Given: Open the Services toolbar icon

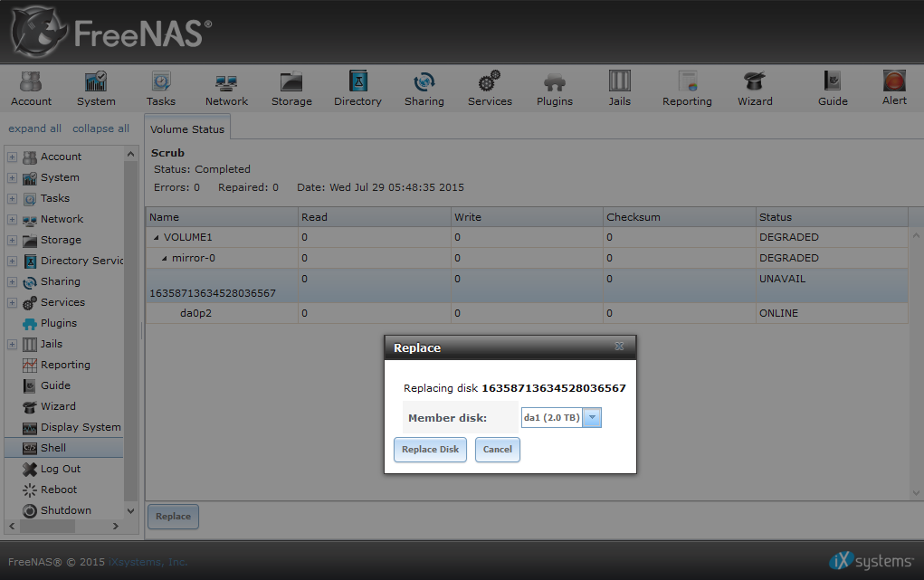Looking at the screenshot, I should [x=490, y=89].
